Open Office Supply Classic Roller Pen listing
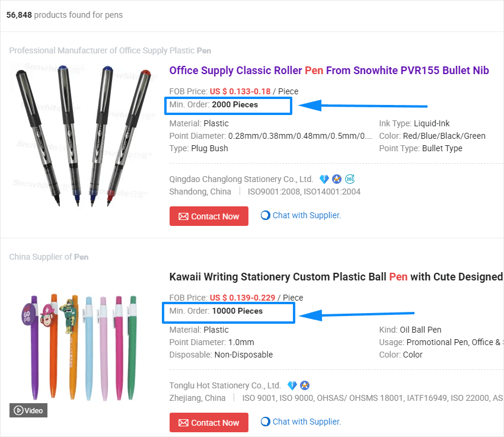504x437 pixels. [329, 71]
